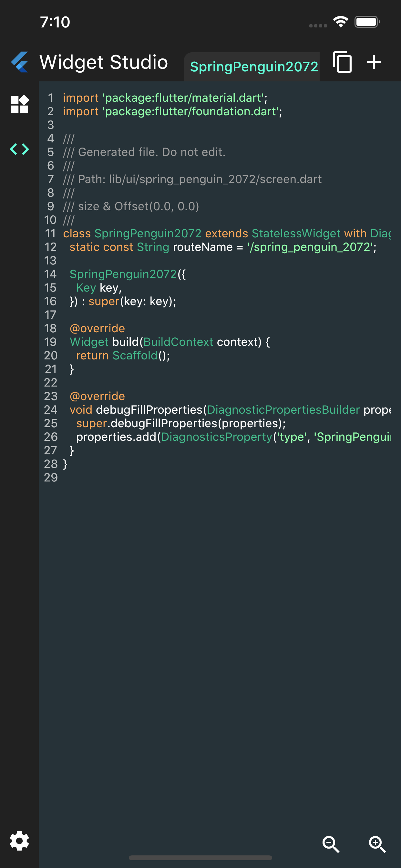Open settings gear icon
The width and height of the screenshot is (401, 868).
pos(20,841)
